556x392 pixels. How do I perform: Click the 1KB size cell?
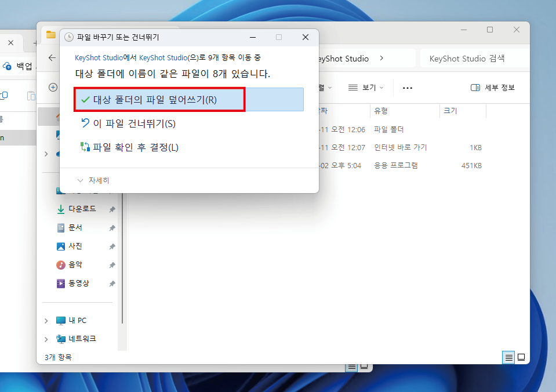[x=475, y=147]
